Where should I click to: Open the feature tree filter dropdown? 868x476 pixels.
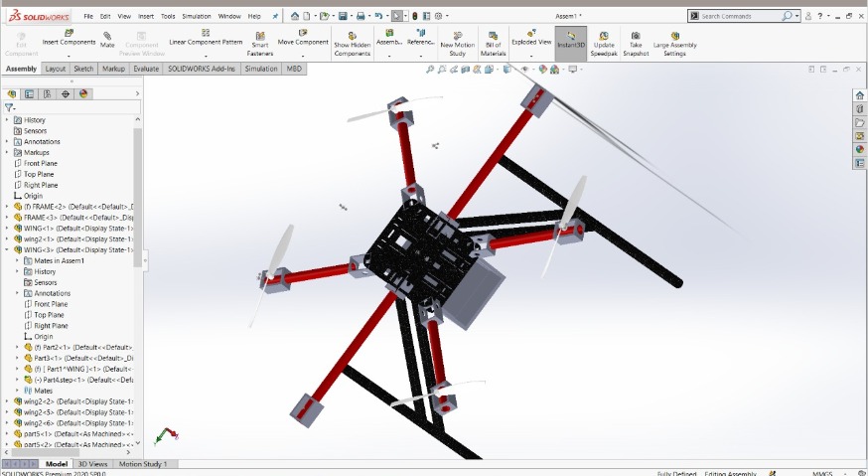tap(10, 107)
